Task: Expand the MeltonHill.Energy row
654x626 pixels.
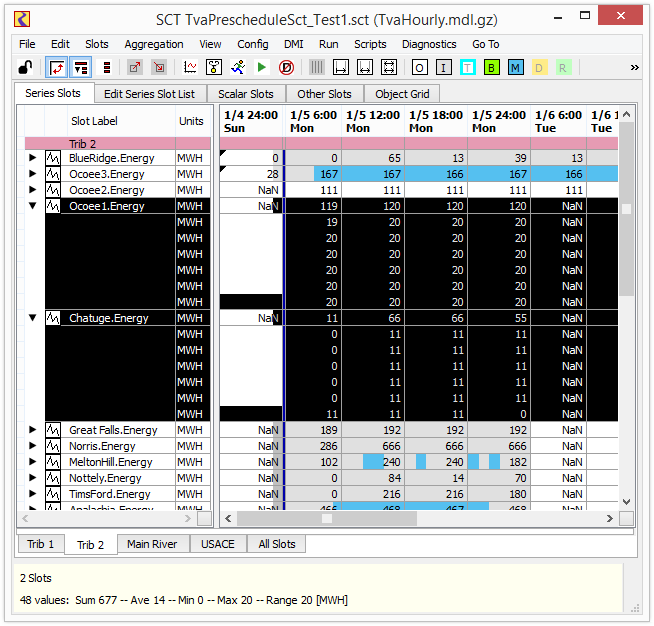Action: pyautogui.click(x=33, y=462)
